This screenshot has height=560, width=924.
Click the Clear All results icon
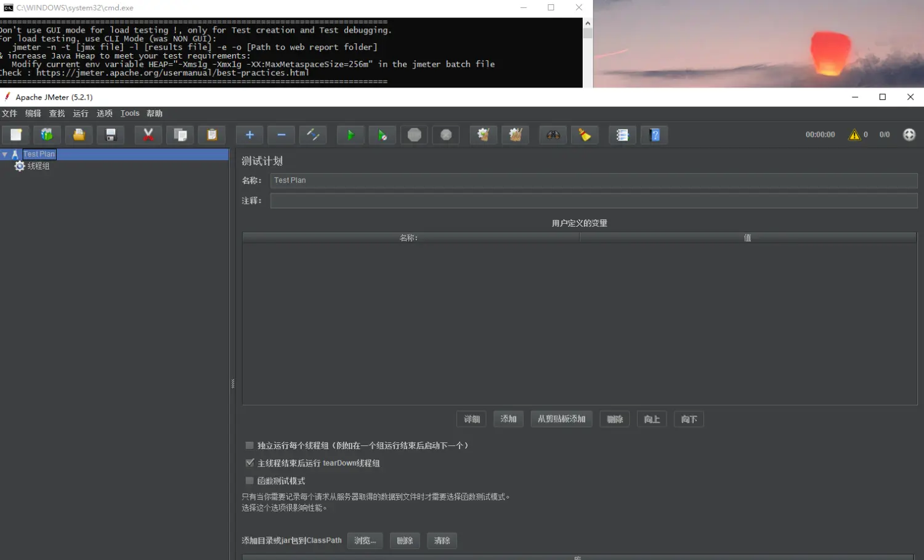[x=515, y=135]
